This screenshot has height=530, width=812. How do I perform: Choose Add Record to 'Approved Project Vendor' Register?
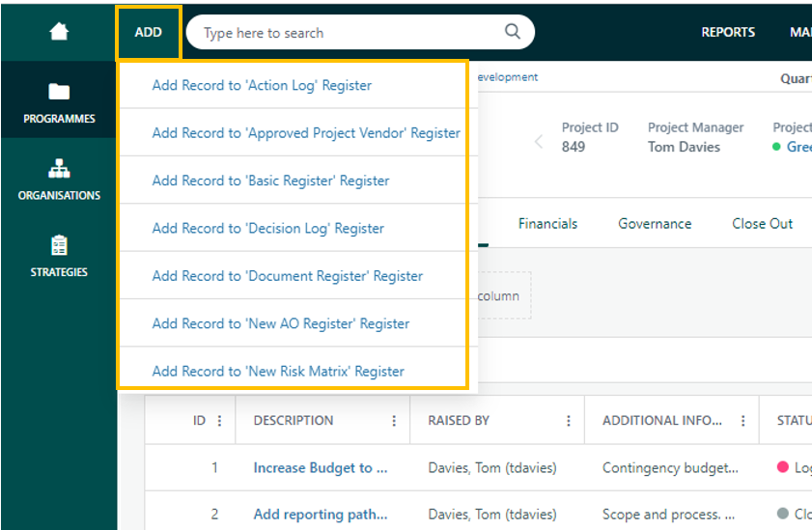click(306, 133)
